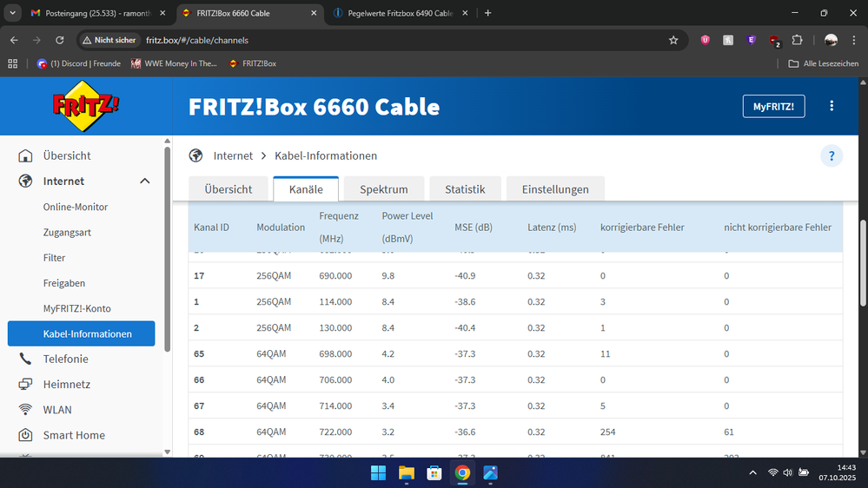Click sidebar scroll down arrow
Screen dimensions: 868x488
click(x=167, y=452)
